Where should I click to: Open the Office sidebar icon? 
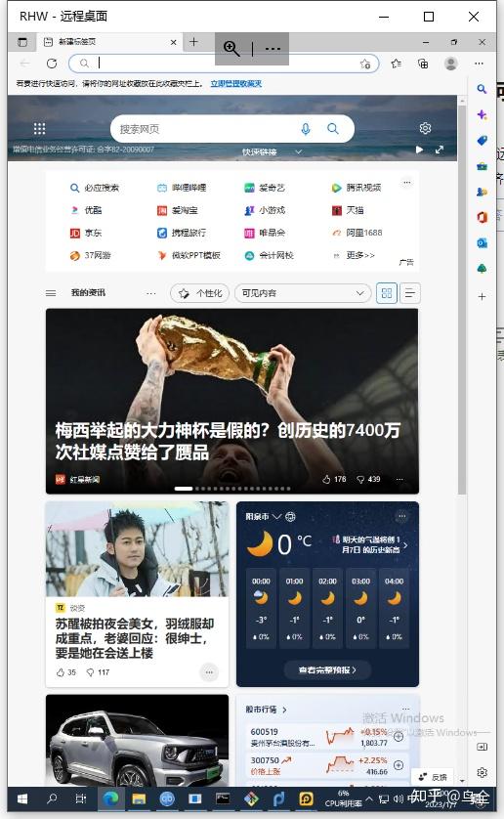click(x=482, y=217)
